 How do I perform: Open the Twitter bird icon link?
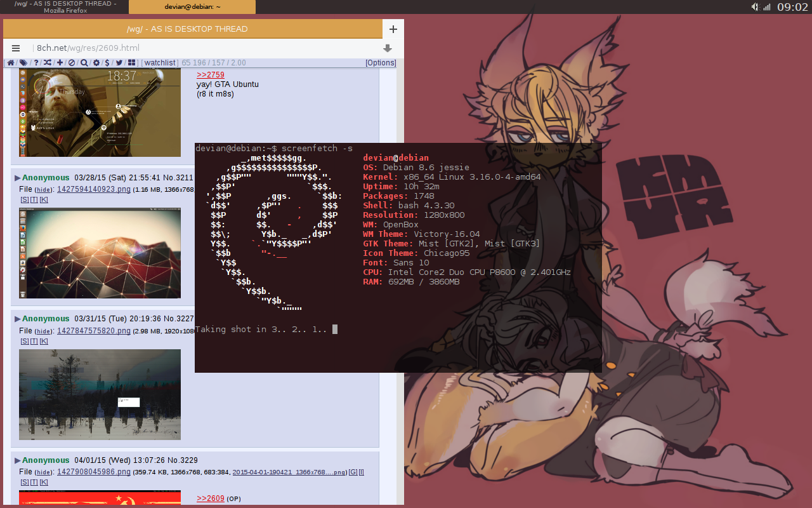119,63
